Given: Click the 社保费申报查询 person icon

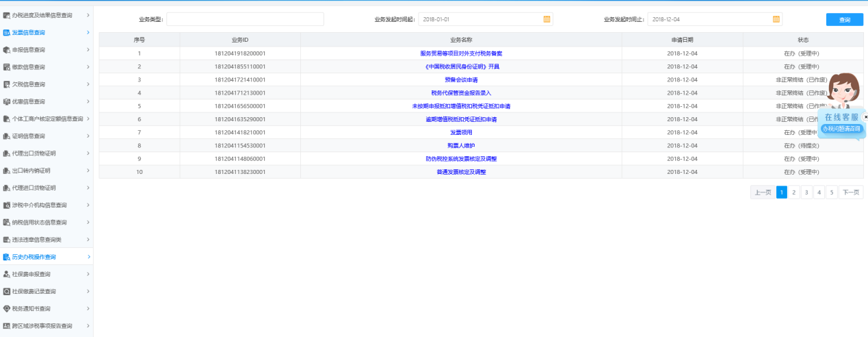Looking at the screenshot, I should click(7, 274).
